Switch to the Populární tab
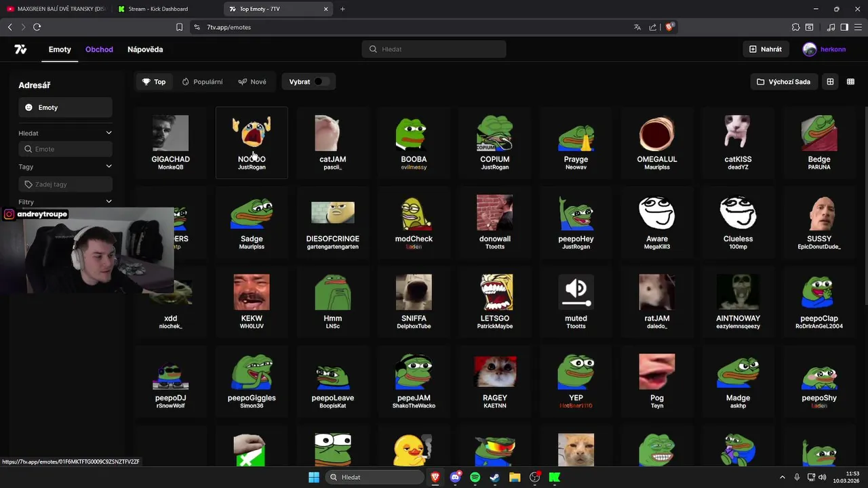This screenshot has width=868, height=488. (x=202, y=82)
